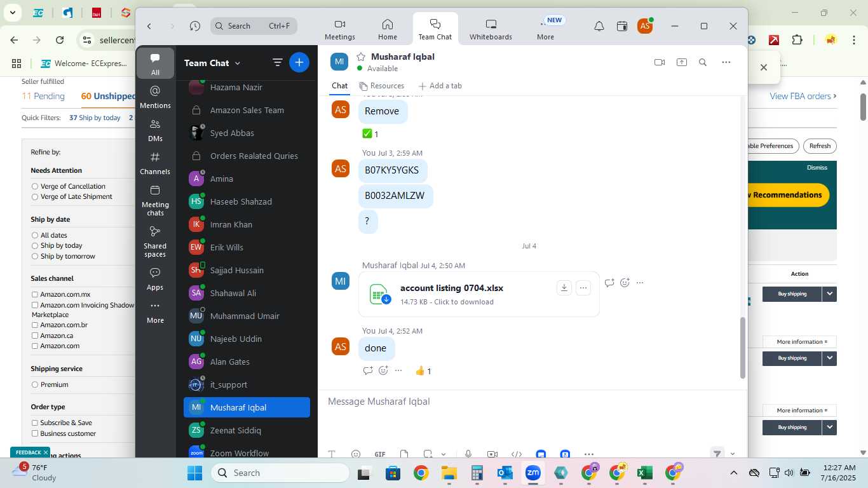Toggle thumbs up reaction on done
The image size is (868, 488).
423,371
